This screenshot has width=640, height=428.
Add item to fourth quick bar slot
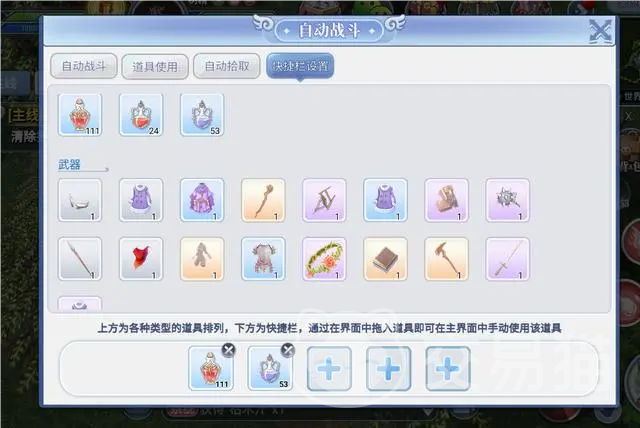coord(389,369)
